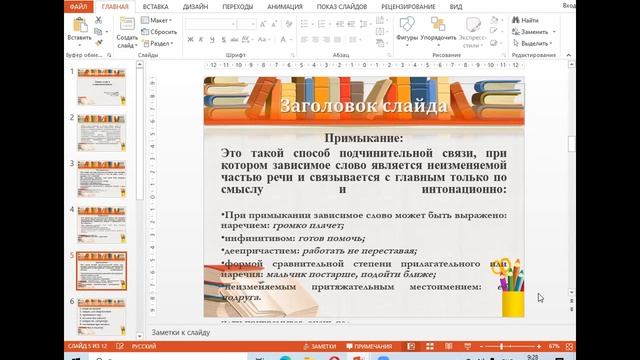Click the shape fill bucket icon
The height and width of the screenshot is (360, 640).
[494, 20]
